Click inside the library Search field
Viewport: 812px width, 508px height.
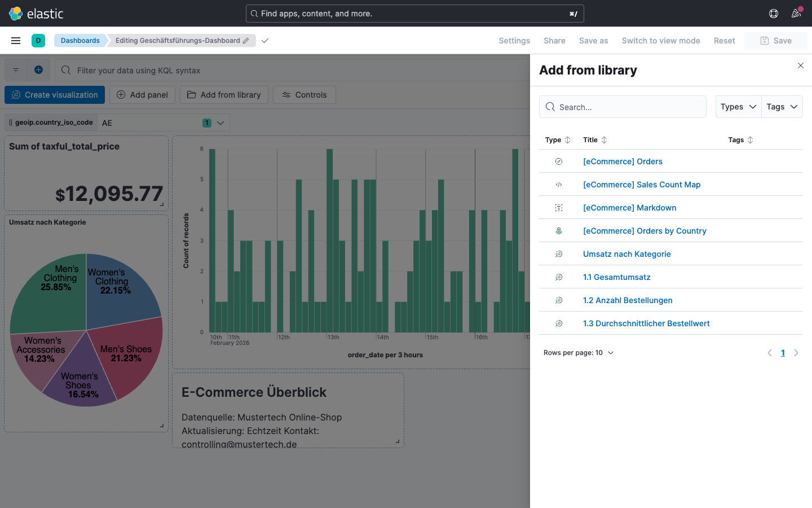(x=623, y=107)
